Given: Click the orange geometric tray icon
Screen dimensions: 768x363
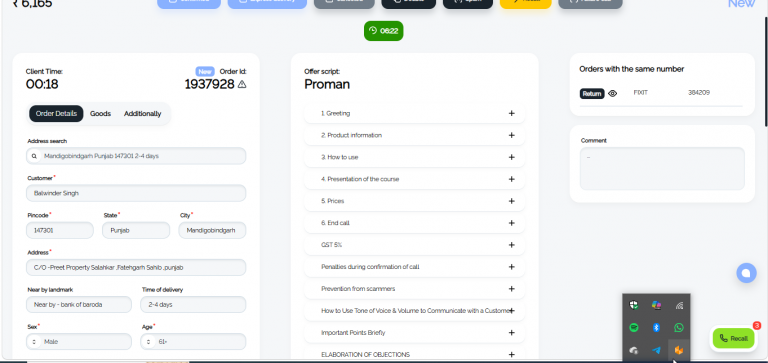Looking at the screenshot, I should [679, 350].
